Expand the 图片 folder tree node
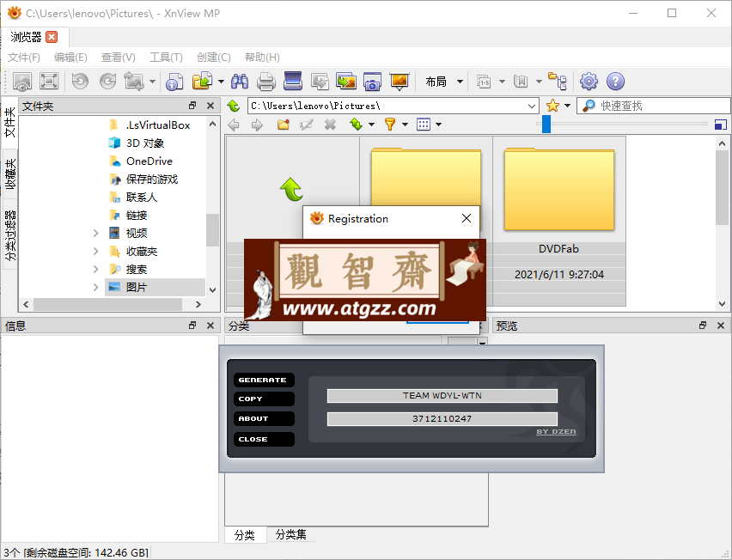 click(x=95, y=287)
